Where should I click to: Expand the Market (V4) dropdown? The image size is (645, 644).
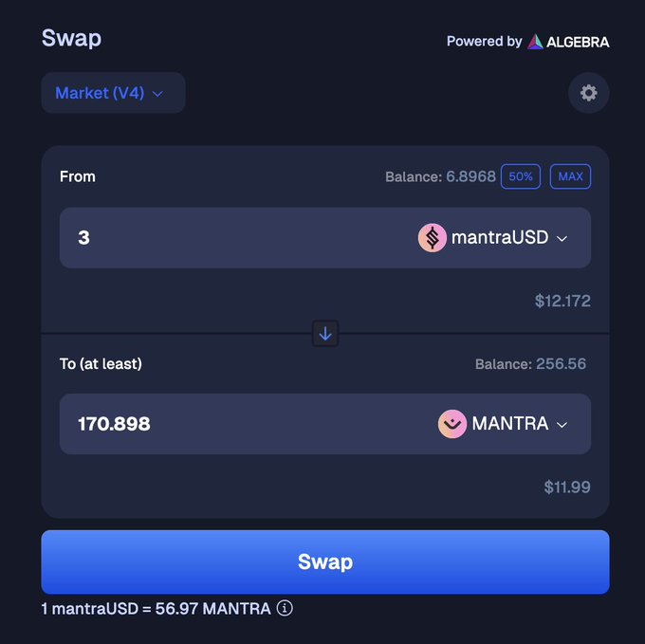pyautogui.click(x=113, y=93)
